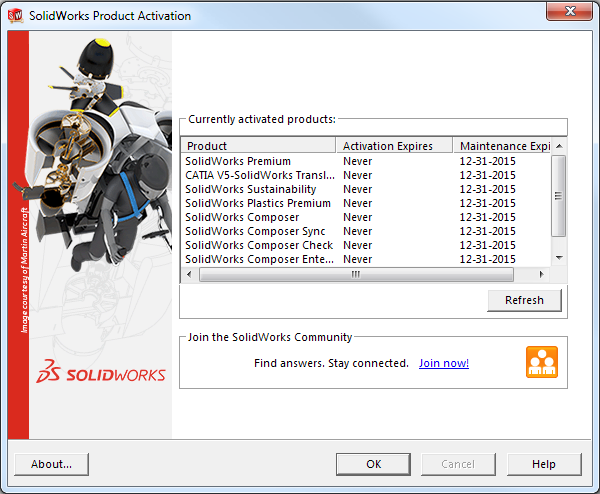Sort by the Product column header
Screen dimensions: 600x494
(258, 146)
